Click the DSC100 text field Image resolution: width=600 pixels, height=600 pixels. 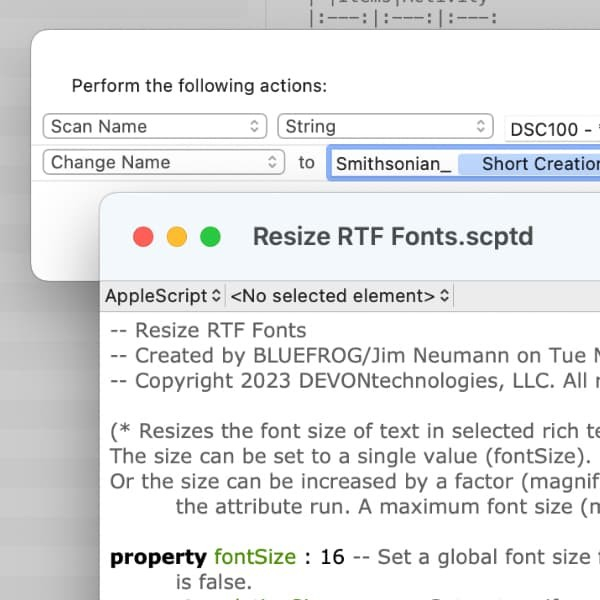[552, 129]
